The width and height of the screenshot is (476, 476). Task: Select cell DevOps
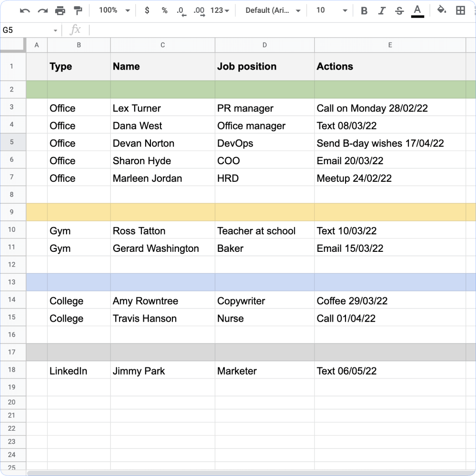(x=265, y=142)
